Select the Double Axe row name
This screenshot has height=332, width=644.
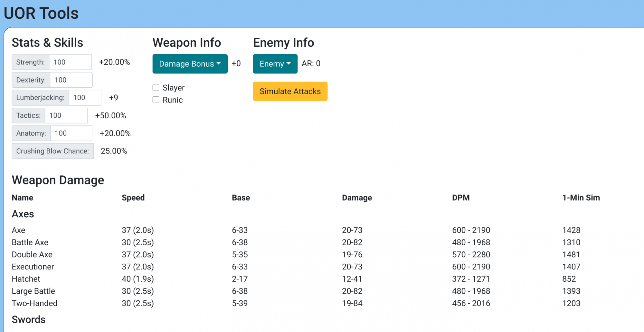coord(32,255)
